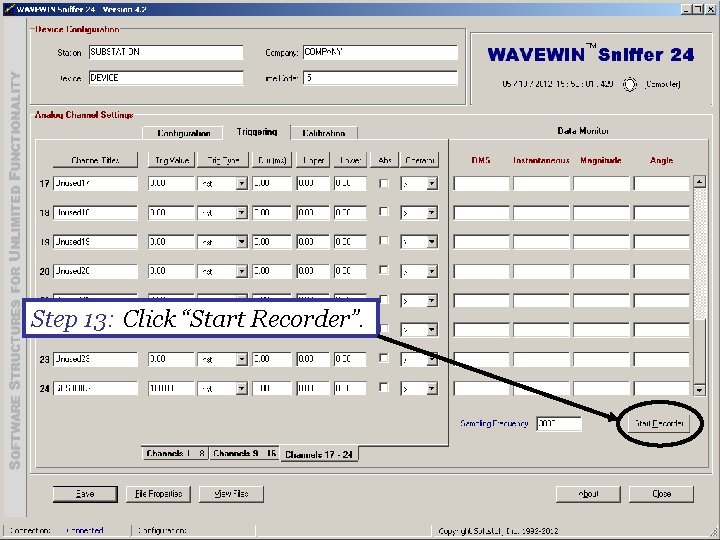Expand Operator dropdown for channel 19
The width and height of the screenshot is (720, 540).
pos(432,242)
